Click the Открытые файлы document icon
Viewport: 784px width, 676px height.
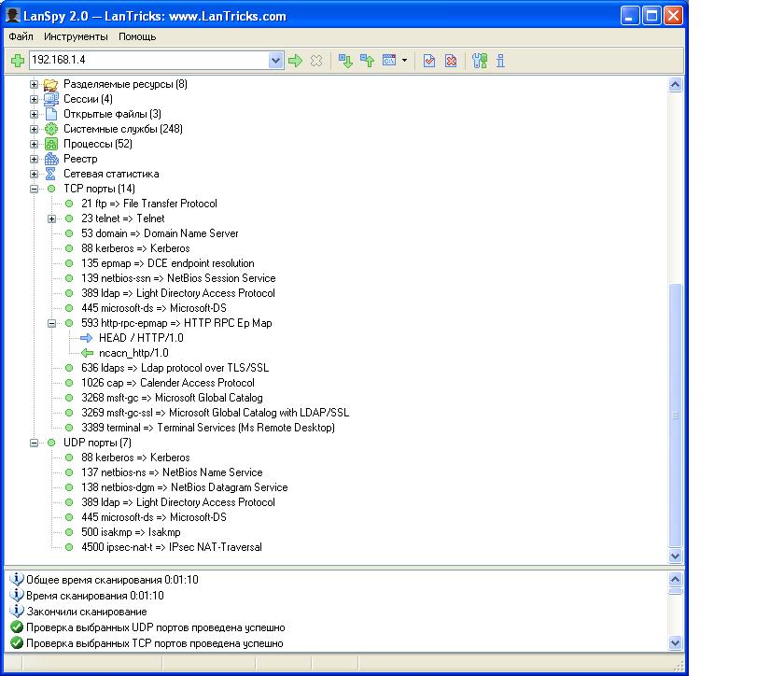click(x=51, y=114)
